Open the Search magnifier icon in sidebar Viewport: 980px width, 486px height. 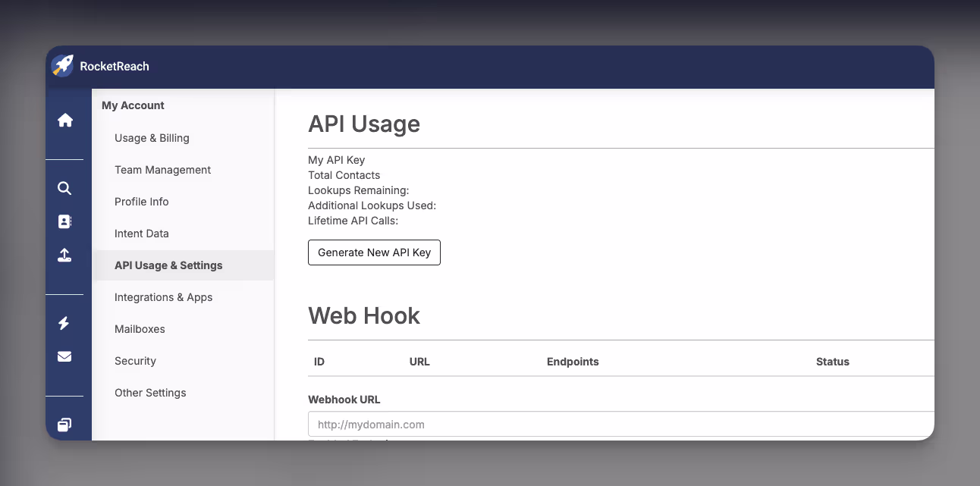point(64,188)
